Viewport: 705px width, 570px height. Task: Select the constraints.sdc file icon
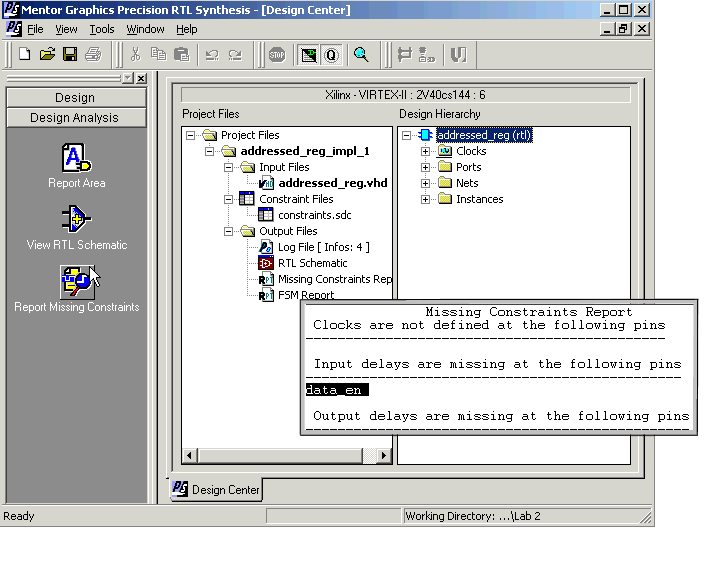266,215
